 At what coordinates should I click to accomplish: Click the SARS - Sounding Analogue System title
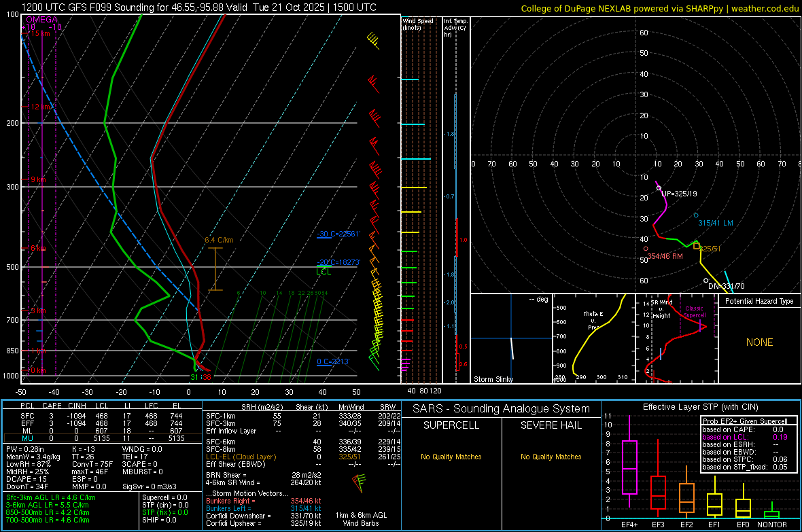tap(502, 409)
